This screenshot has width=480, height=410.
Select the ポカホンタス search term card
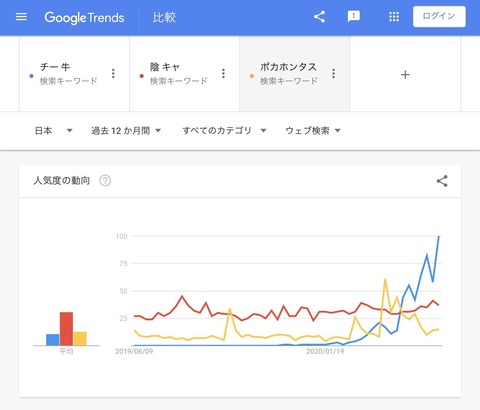(x=294, y=74)
